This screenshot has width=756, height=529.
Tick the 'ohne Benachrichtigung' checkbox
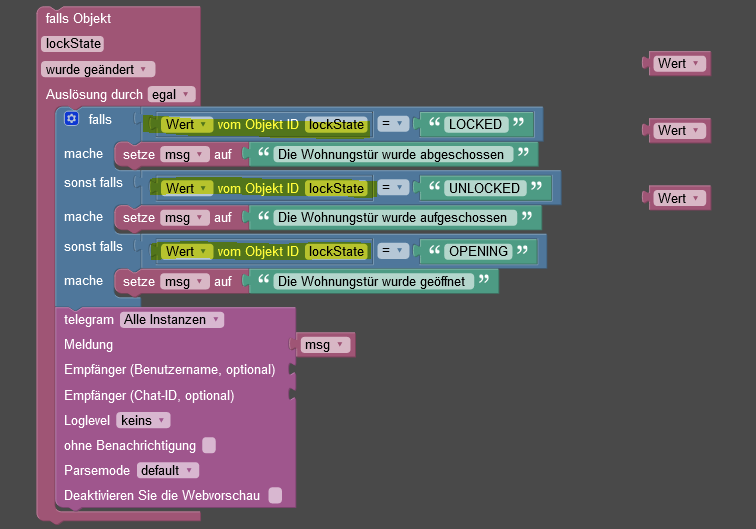coord(209,445)
